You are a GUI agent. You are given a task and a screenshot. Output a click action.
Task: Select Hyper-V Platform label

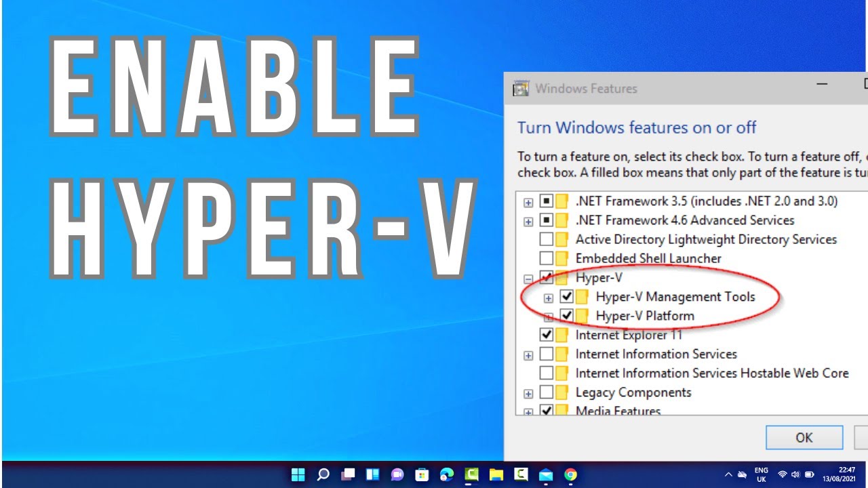645,316
